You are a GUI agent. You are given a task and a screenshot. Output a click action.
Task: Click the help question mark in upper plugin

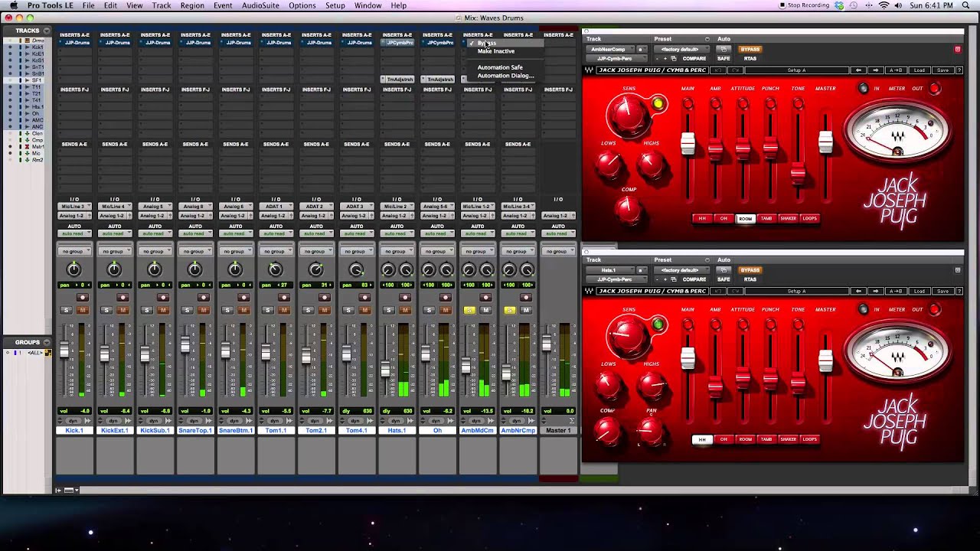pyautogui.click(x=959, y=70)
